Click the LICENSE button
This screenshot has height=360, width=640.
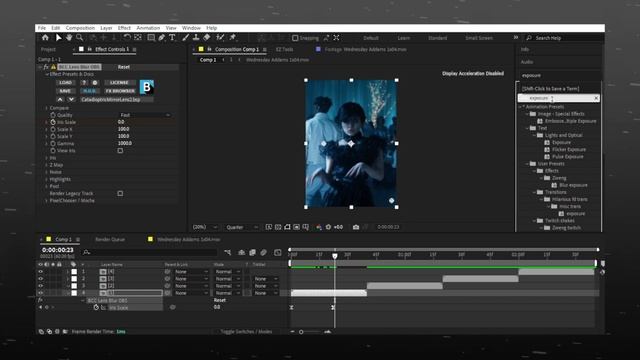point(119,82)
